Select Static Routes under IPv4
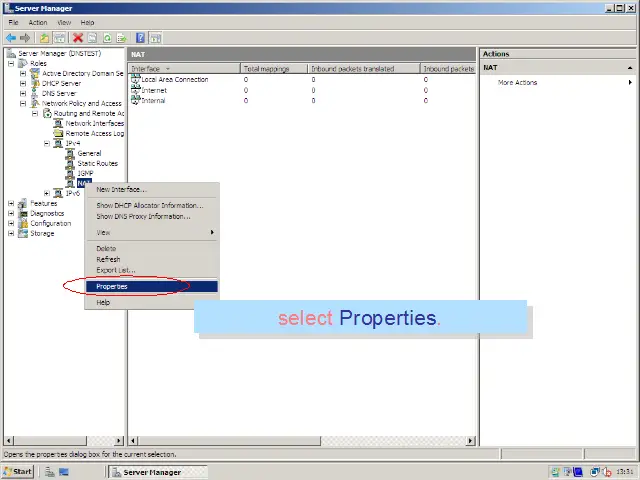 tap(97, 163)
